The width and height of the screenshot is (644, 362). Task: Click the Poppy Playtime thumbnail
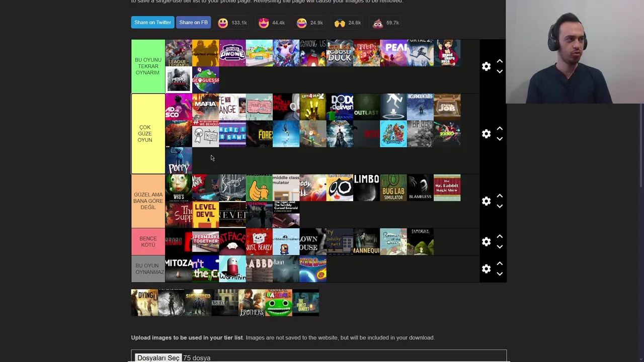[x=179, y=160]
